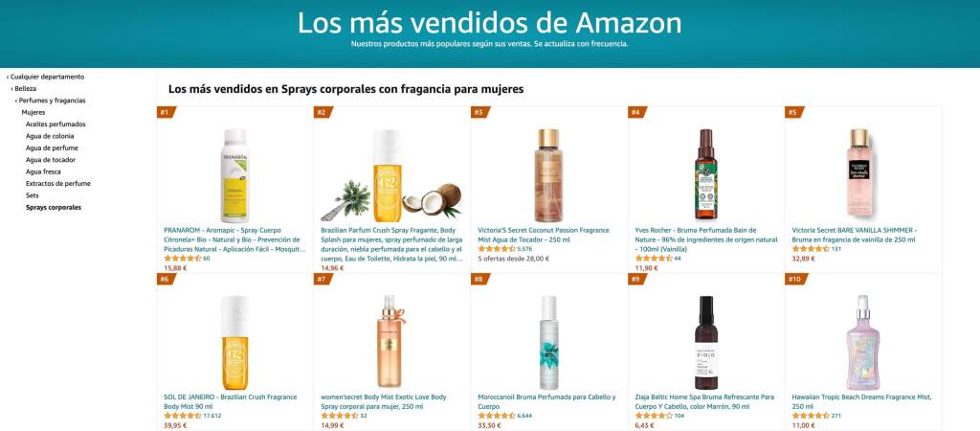Screen dimensions: 980x431
Task: Click the Ziaja Baltic Home Spa bottle image
Action: pyautogui.click(x=705, y=342)
